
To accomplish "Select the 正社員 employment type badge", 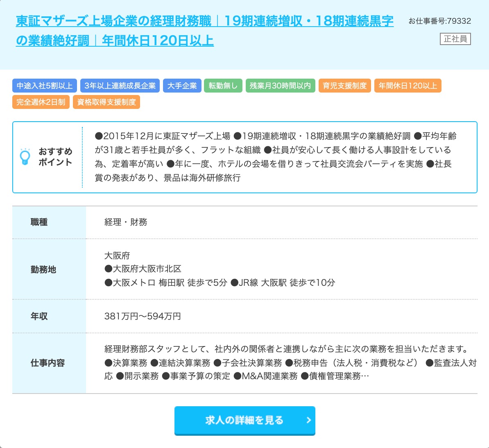I will pos(455,39).
